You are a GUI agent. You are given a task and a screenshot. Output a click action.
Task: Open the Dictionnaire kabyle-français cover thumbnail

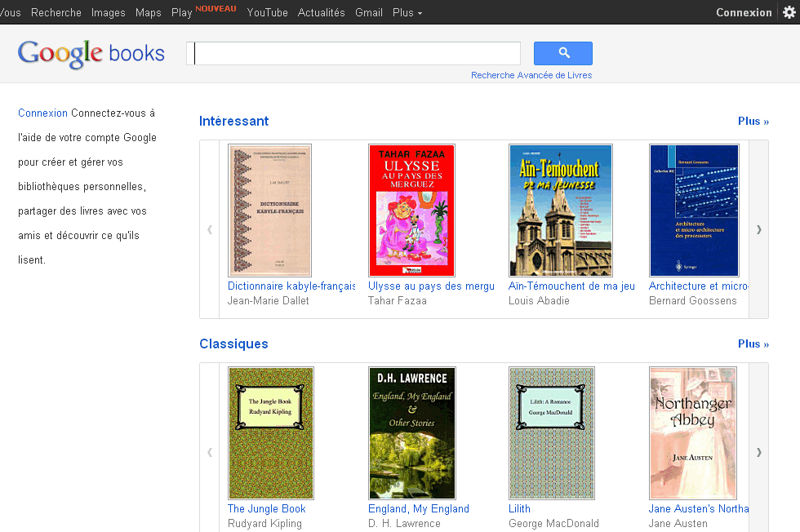[270, 211]
